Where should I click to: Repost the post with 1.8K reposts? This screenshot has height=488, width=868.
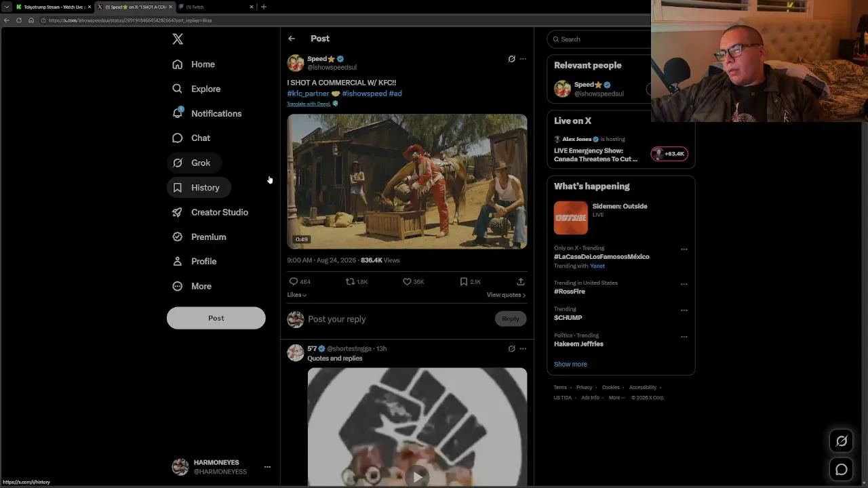coord(357,281)
